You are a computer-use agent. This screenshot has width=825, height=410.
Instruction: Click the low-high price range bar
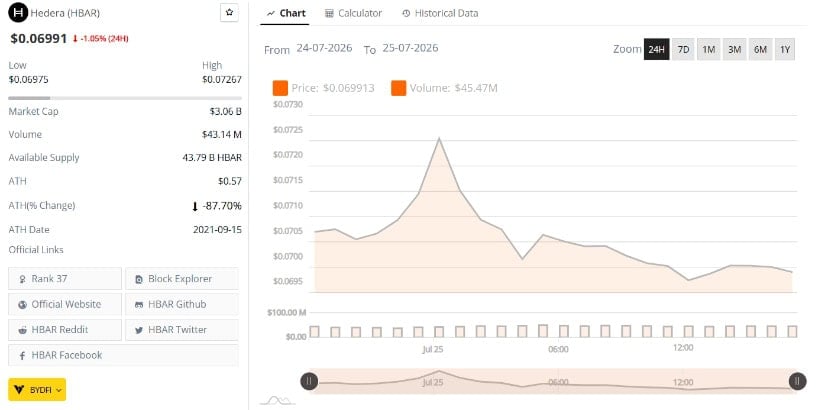pyautogui.click(x=125, y=98)
